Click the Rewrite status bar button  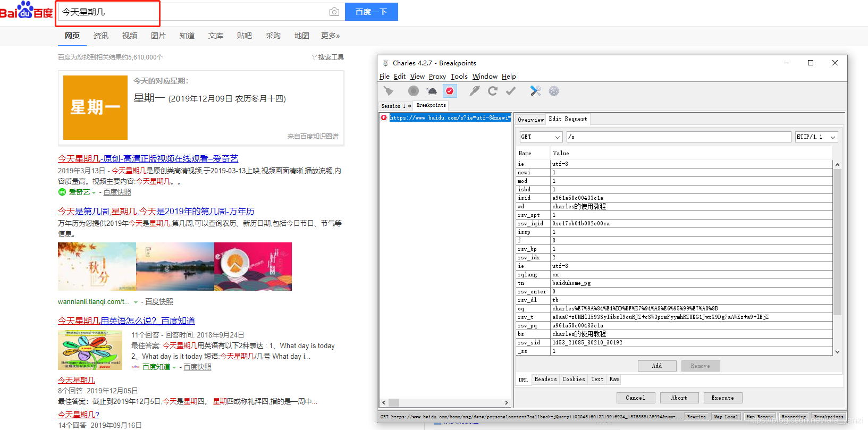[696, 417]
